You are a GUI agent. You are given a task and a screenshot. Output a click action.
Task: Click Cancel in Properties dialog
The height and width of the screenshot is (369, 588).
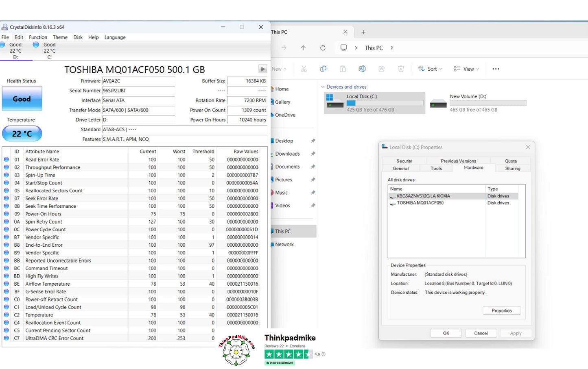pos(481,333)
